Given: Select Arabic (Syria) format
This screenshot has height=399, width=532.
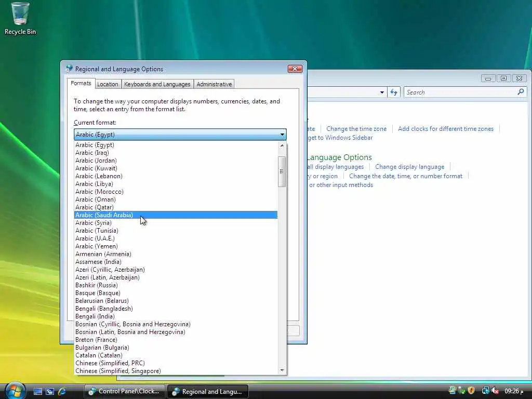Looking at the screenshot, I should [x=176, y=223].
